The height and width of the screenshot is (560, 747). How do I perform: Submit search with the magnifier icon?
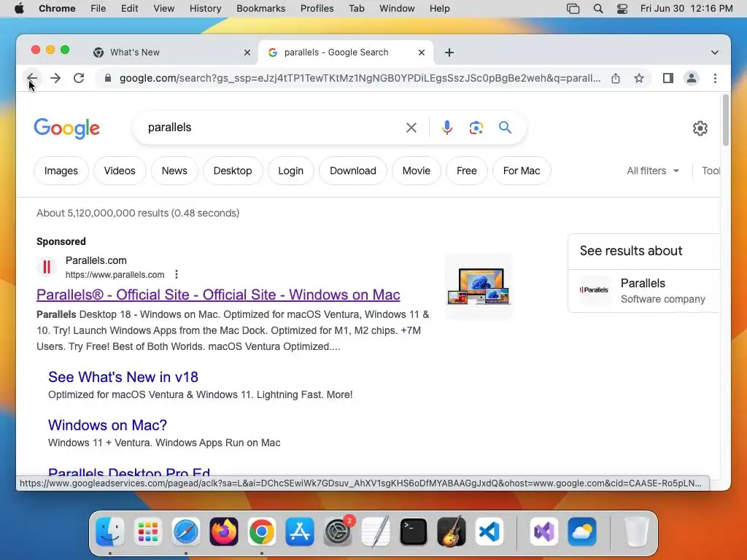[505, 128]
